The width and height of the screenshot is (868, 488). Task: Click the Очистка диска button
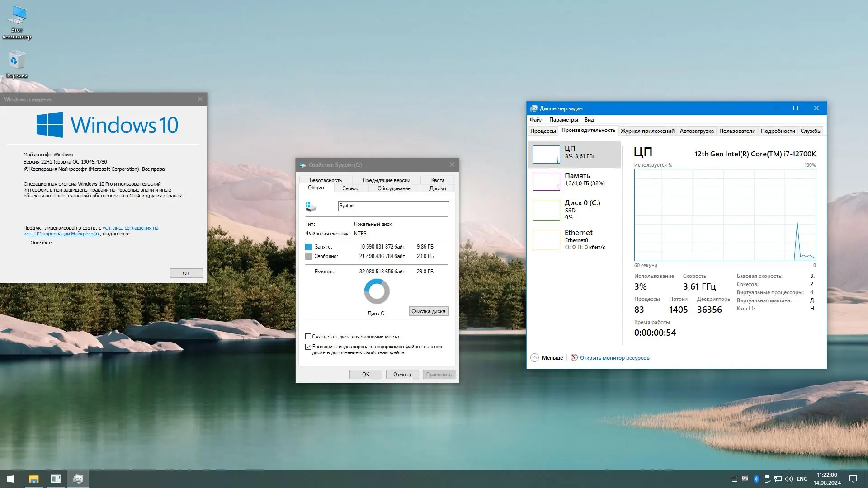[x=428, y=311]
